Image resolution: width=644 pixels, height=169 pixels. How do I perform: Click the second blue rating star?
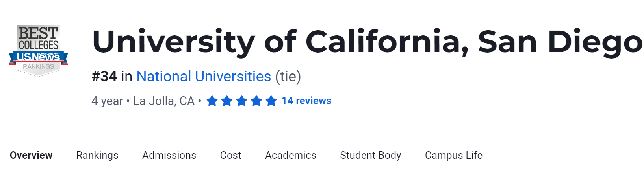click(227, 101)
